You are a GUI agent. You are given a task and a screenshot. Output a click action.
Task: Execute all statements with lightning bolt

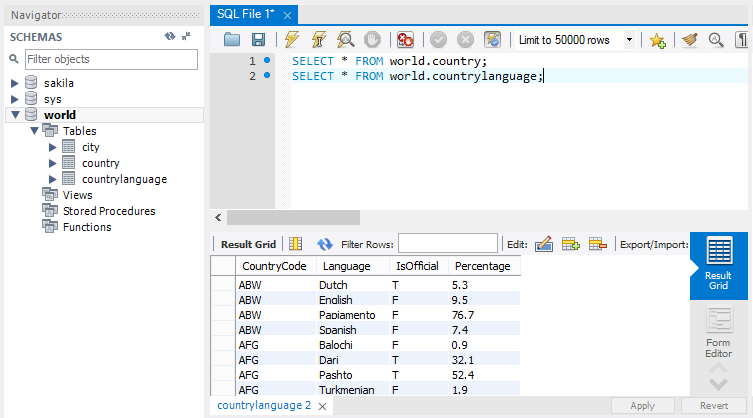pos(292,39)
